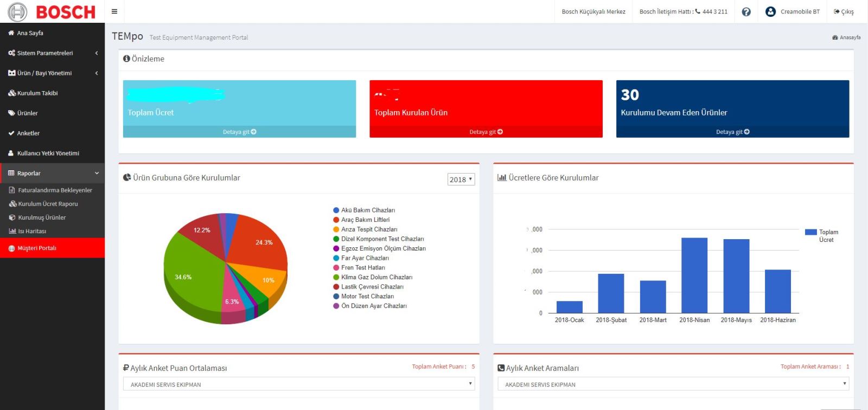Open Ürünler menu item
This screenshot has height=410, width=868.
pyautogui.click(x=52, y=113)
